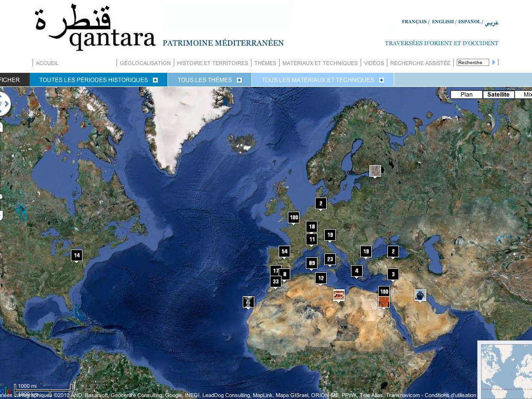
Task: Open the vase thumbnail marker near the Persian Gulf
Action: coord(419,294)
